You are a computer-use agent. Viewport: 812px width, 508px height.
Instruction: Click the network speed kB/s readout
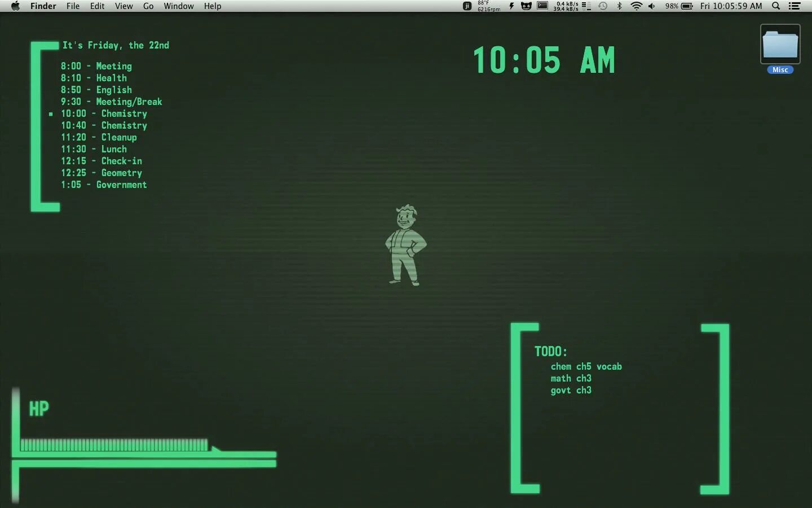pos(566,6)
